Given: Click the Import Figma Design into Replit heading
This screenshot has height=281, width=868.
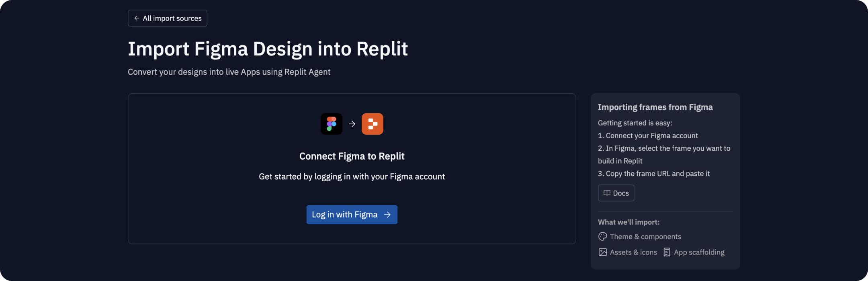Looking at the screenshot, I should [x=268, y=49].
